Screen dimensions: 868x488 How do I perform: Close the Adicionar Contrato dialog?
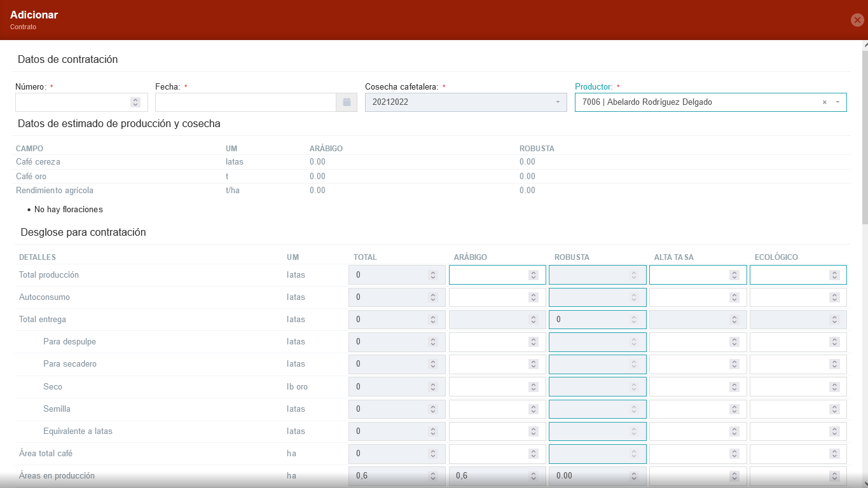857,20
